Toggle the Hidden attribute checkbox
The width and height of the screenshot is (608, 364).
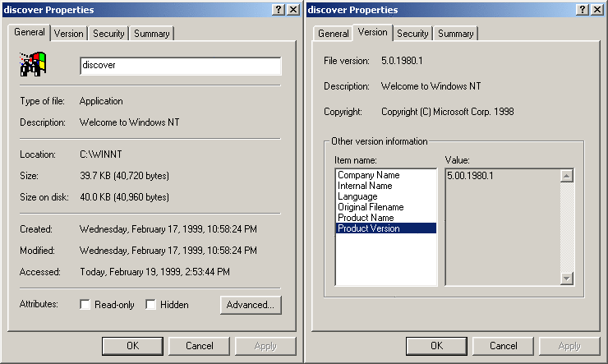pos(150,305)
